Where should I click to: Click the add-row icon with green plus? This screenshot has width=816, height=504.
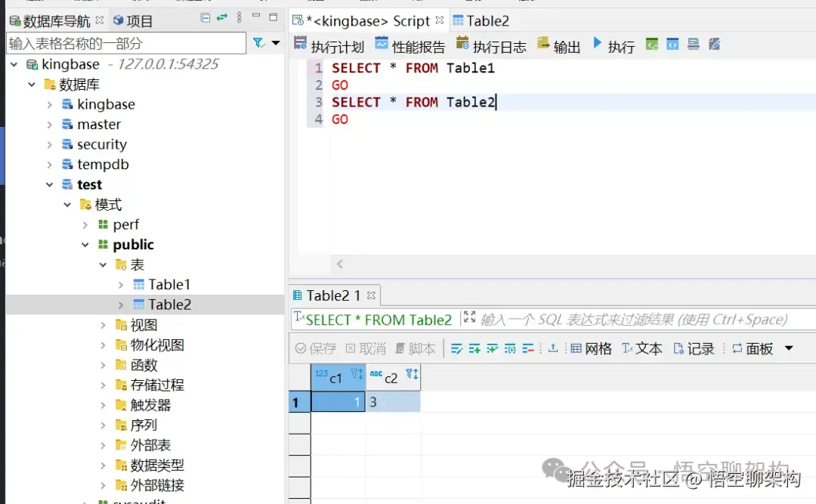(474, 348)
